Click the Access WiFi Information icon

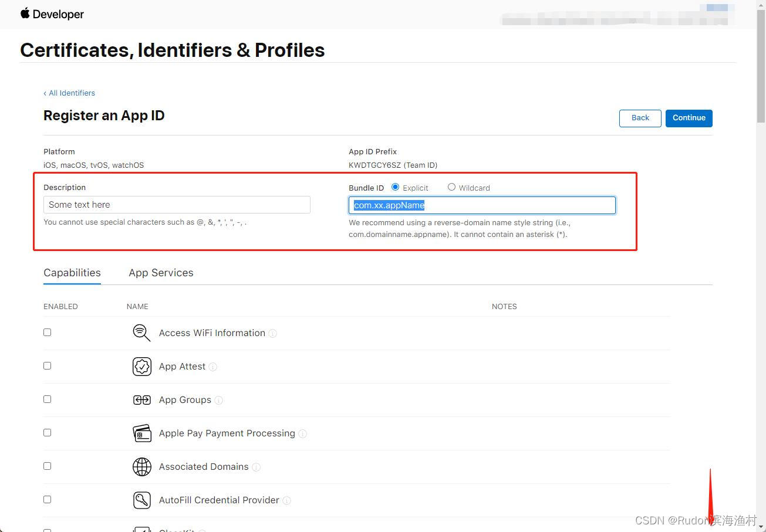tap(141, 333)
